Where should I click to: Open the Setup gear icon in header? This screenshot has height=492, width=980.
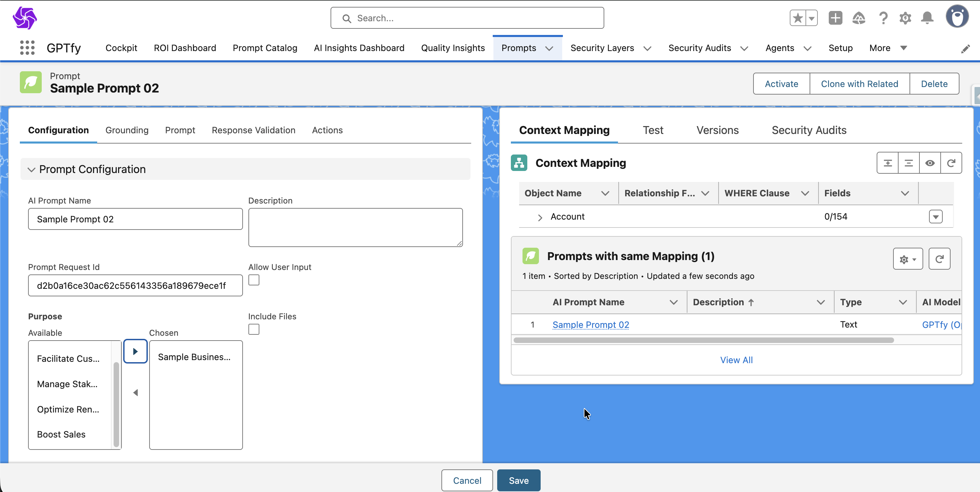point(905,18)
